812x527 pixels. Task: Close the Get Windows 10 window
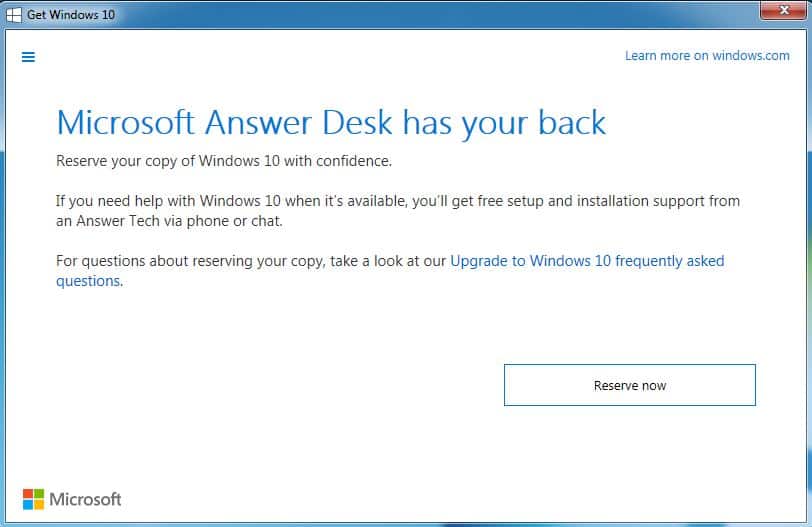click(x=784, y=10)
